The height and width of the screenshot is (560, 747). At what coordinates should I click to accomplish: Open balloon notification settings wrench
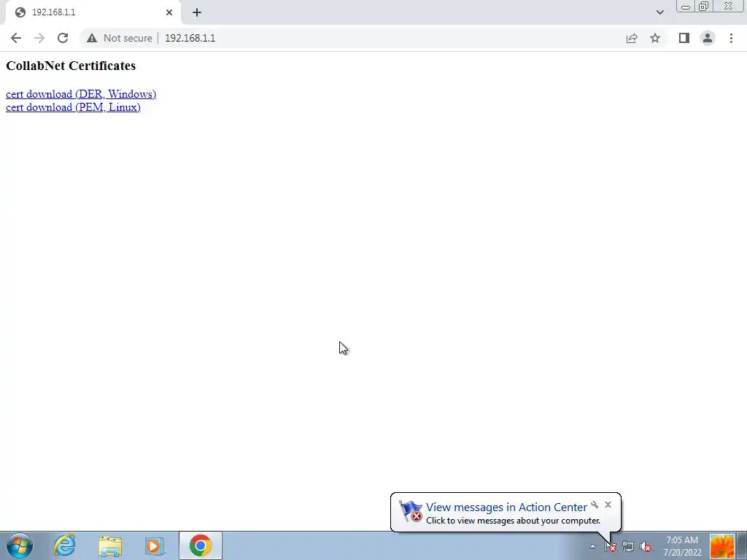595,505
